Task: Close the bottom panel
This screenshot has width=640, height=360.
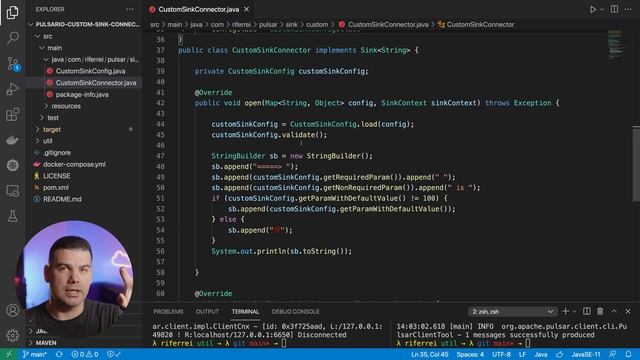Action: 628,311
